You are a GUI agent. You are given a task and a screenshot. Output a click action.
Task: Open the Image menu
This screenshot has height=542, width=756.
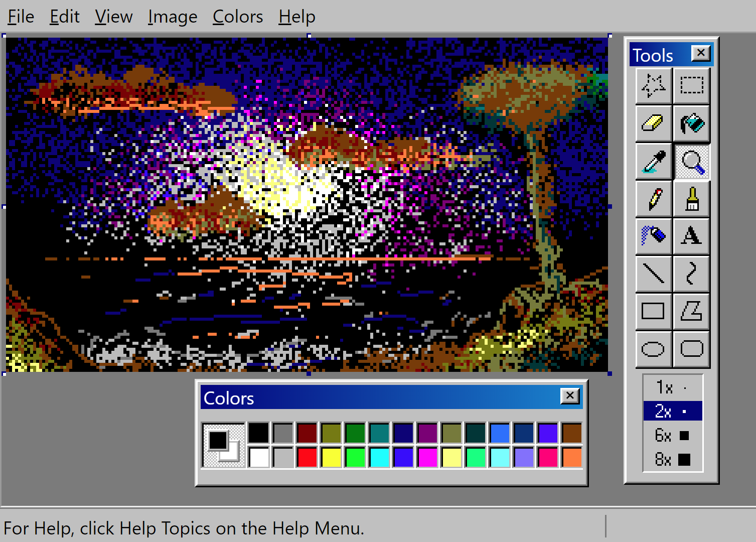pyautogui.click(x=173, y=17)
